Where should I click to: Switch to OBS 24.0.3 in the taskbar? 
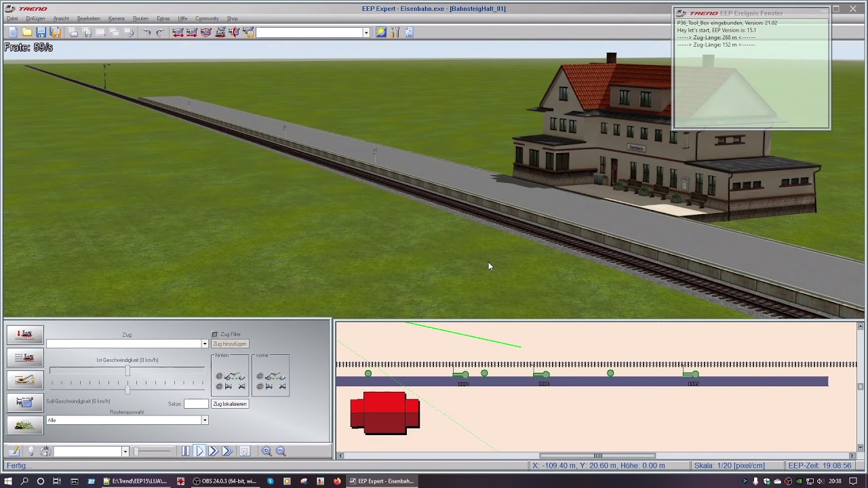226,481
